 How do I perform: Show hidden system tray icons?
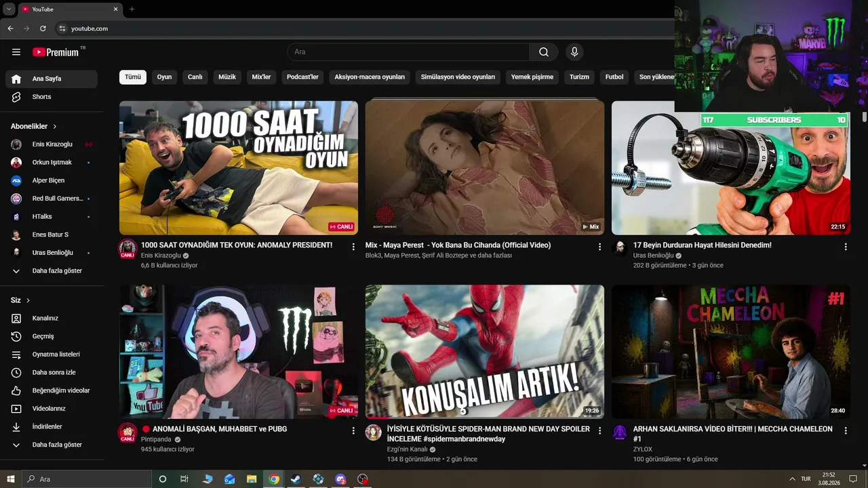pyautogui.click(x=791, y=479)
